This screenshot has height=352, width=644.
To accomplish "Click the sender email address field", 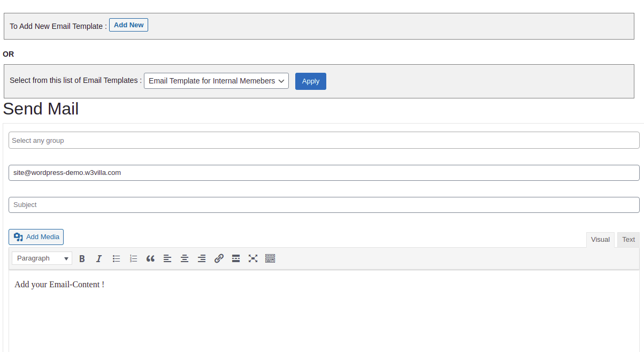I will [324, 173].
